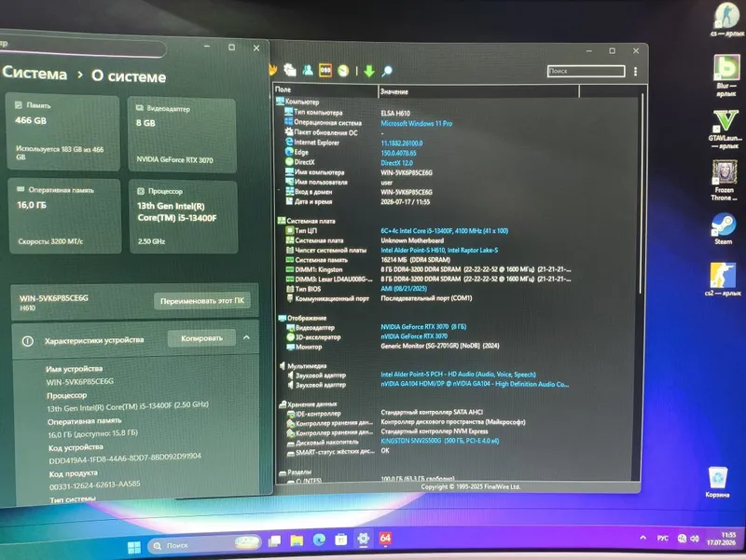This screenshot has width=746, height=560.
Task: Open the Blur — ярлык desktop shortcut
Action: point(726,75)
